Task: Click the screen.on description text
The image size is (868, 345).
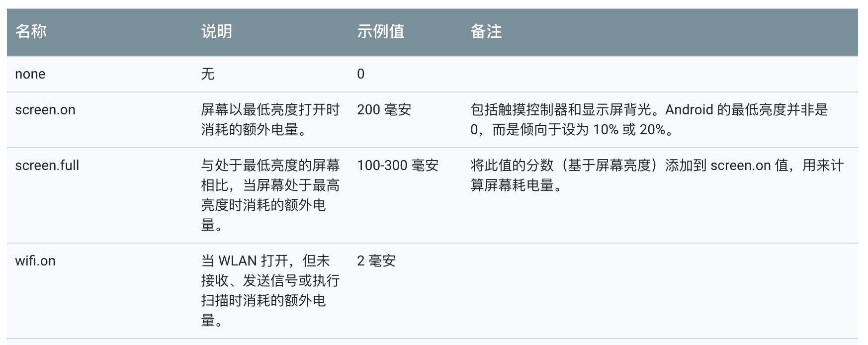Action: coord(270,119)
